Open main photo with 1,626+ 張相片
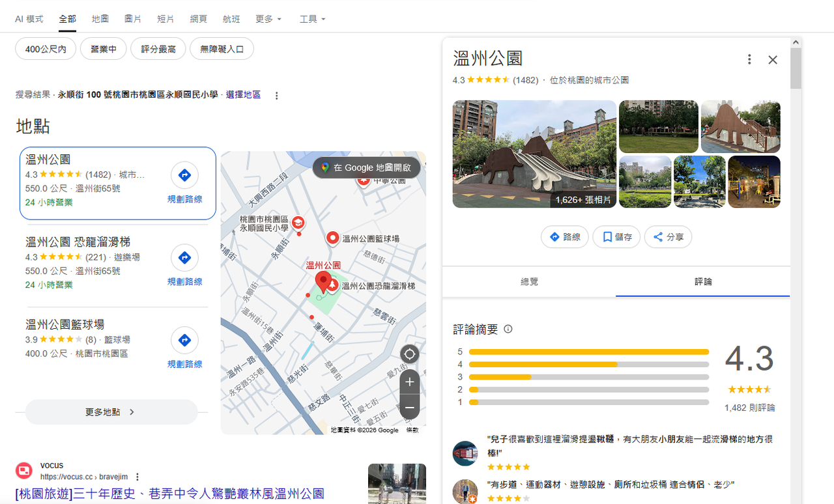This screenshot has width=834, height=504. tap(534, 154)
